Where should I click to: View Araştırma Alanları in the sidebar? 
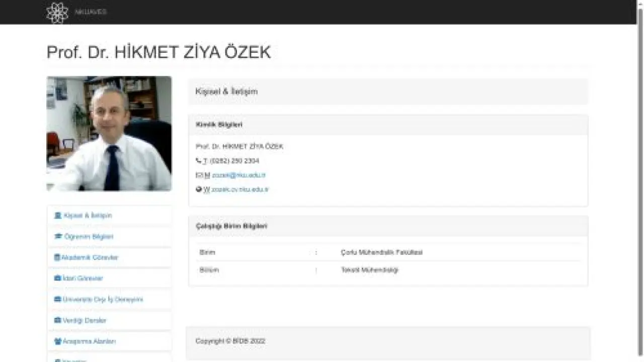click(109, 341)
